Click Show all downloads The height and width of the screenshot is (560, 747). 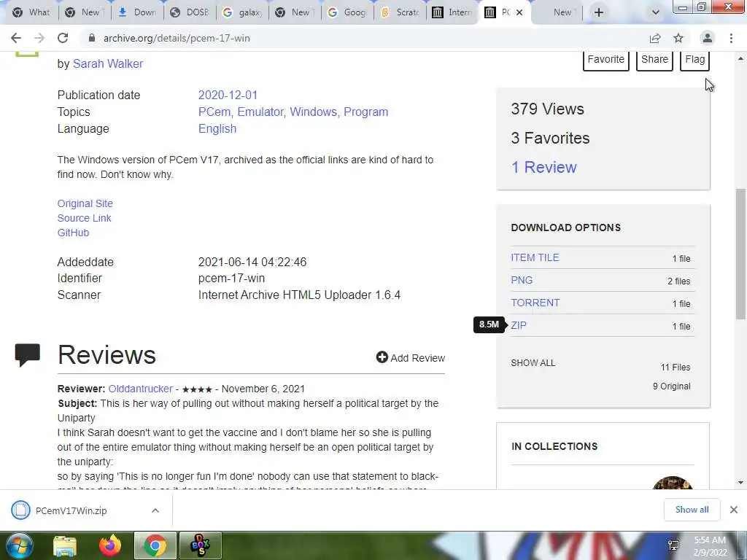[692, 510]
